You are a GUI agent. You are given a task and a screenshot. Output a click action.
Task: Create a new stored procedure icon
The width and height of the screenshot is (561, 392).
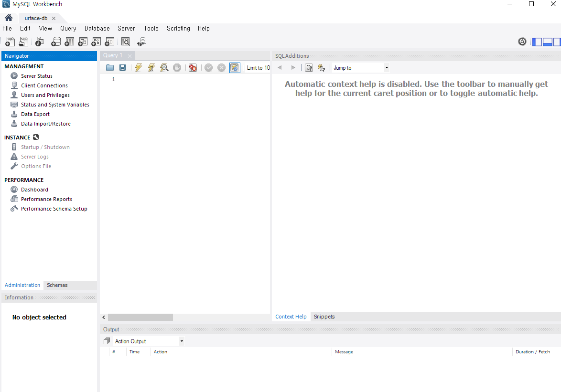click(96, 42)
